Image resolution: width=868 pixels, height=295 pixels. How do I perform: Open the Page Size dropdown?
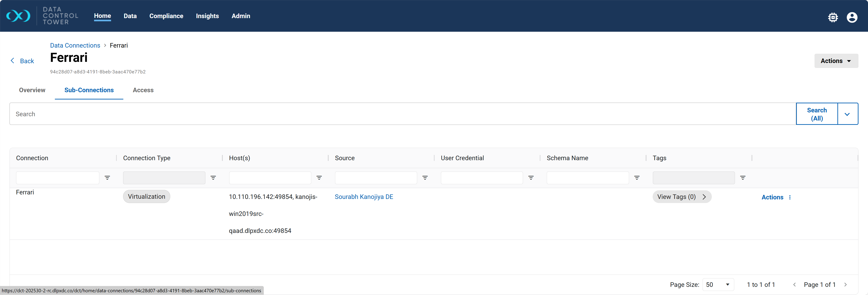click(x=718, y=285)
